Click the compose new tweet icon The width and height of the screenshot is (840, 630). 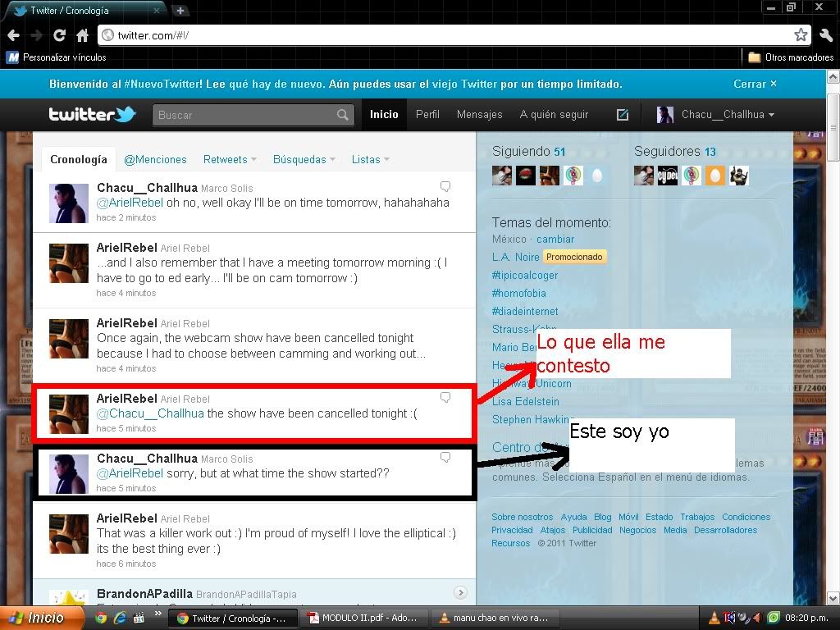[x=623, y=115]
